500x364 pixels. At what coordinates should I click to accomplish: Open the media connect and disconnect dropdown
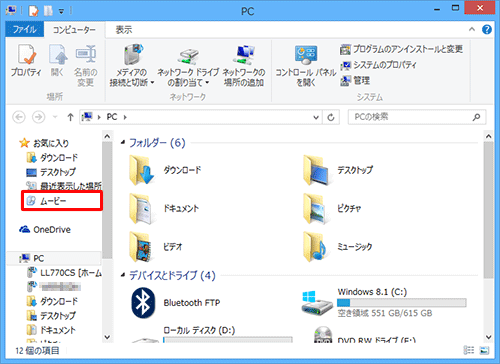[x=152, y=82]
